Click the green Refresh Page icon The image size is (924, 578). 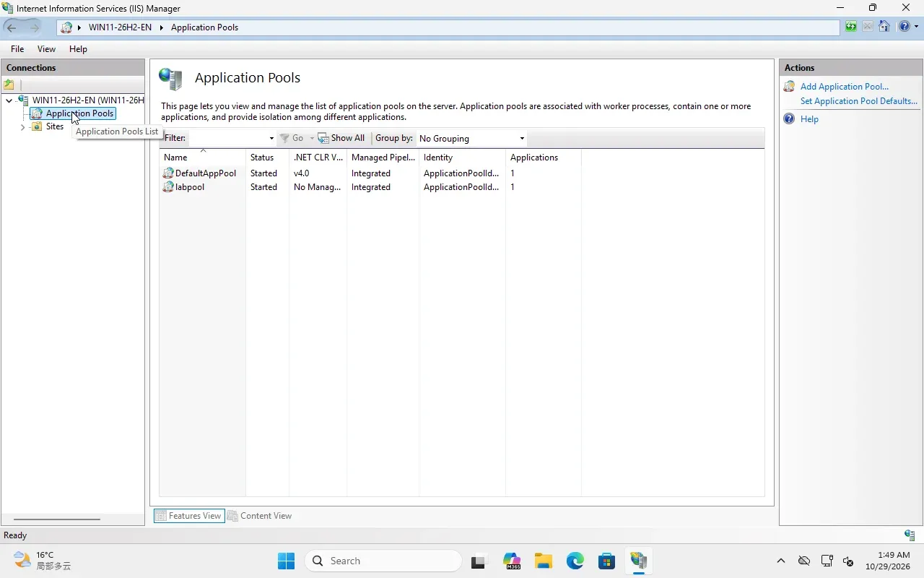coord(851,27)
